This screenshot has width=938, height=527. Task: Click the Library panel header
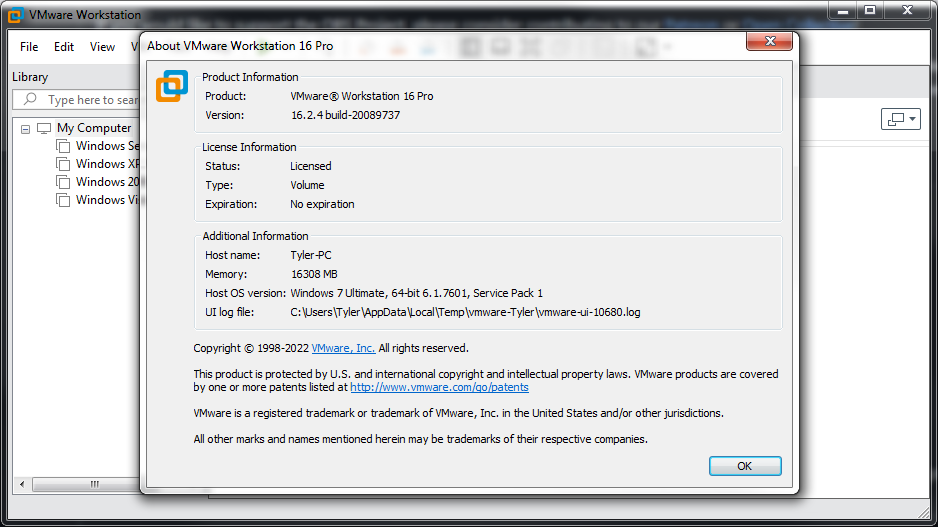click(30, 77)
